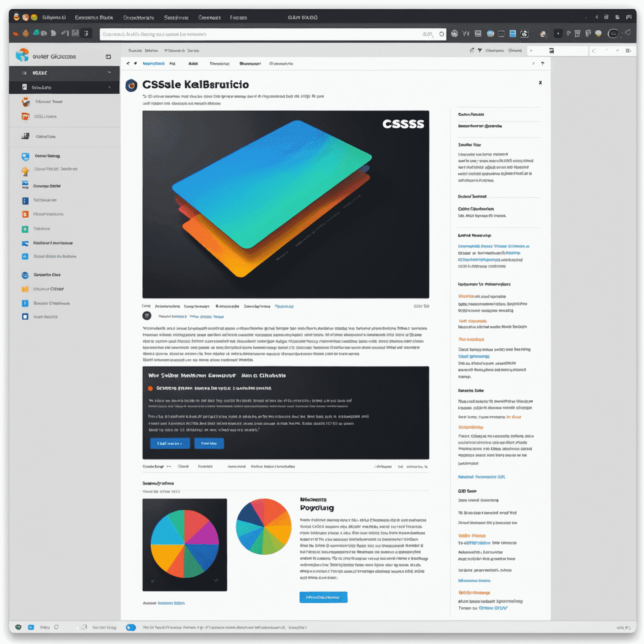The width and height of the screenshot is (644, 644).
Task: Expand the down chevron at pie chart card right
Action: (x=216, y=581)
